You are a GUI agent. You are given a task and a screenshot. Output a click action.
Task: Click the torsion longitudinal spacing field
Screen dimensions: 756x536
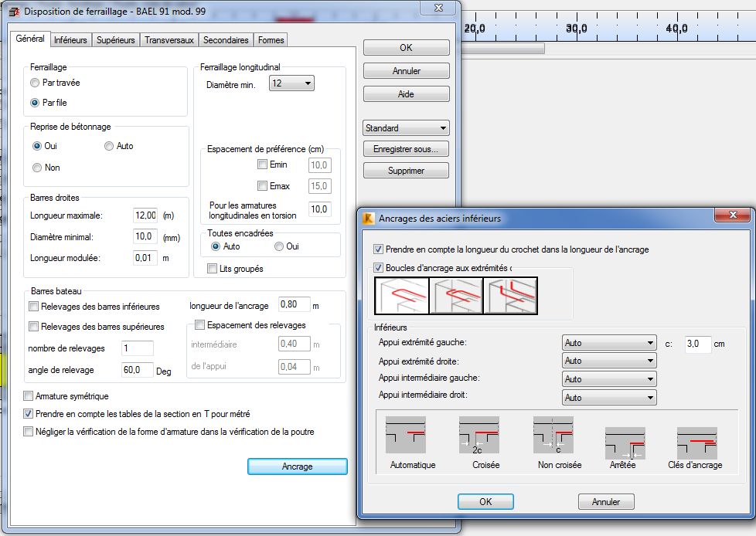click(320, 209)
